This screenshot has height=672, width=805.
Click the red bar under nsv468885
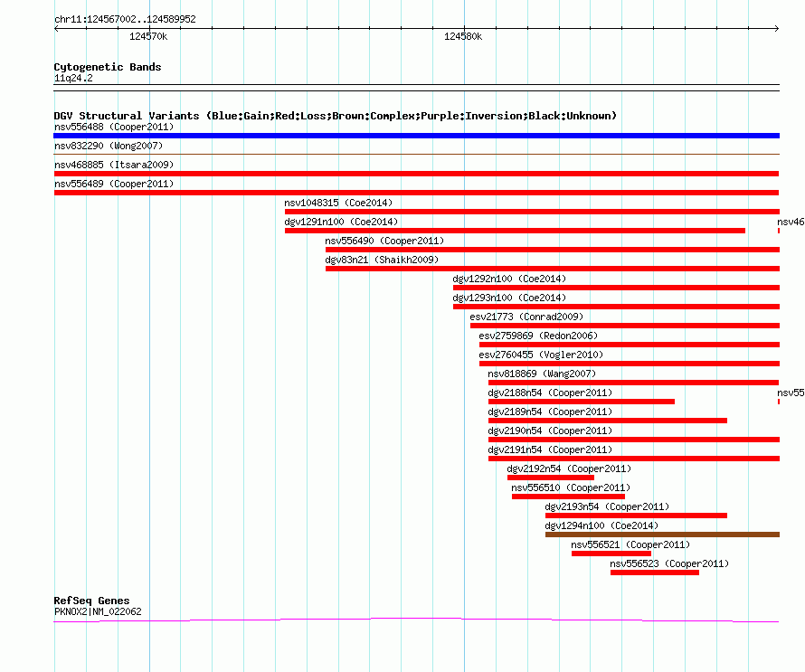[416, 174]
